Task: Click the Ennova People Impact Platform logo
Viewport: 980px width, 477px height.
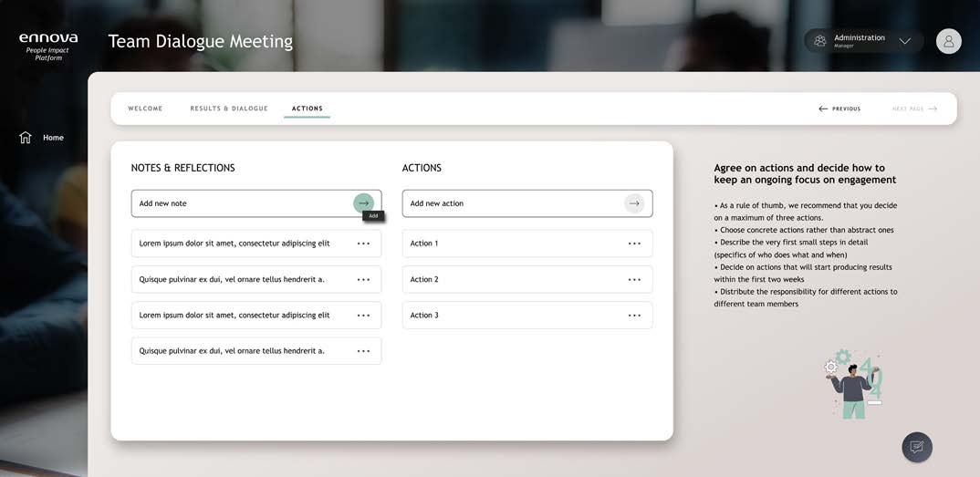Action: click(x=48, y=46)
